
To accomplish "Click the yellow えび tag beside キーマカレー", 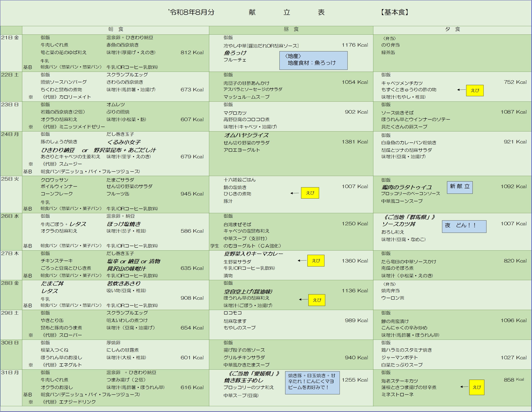I will coord(316,261).
